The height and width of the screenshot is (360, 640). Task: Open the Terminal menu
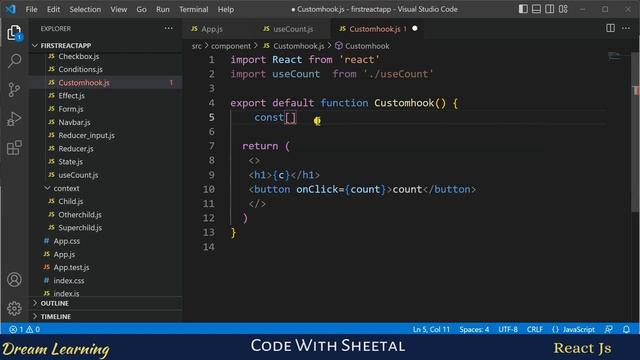pos(193,9)
